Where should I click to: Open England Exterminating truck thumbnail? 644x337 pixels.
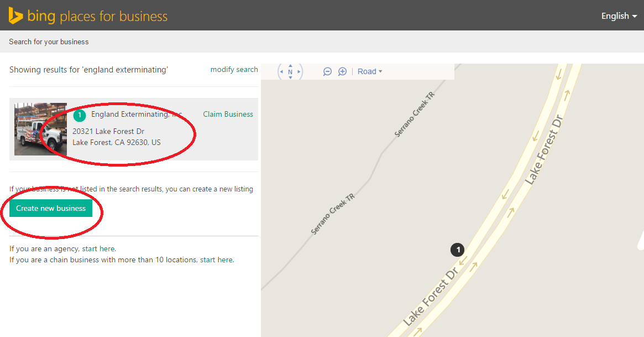pyautogui.click(x=41, y=129)
